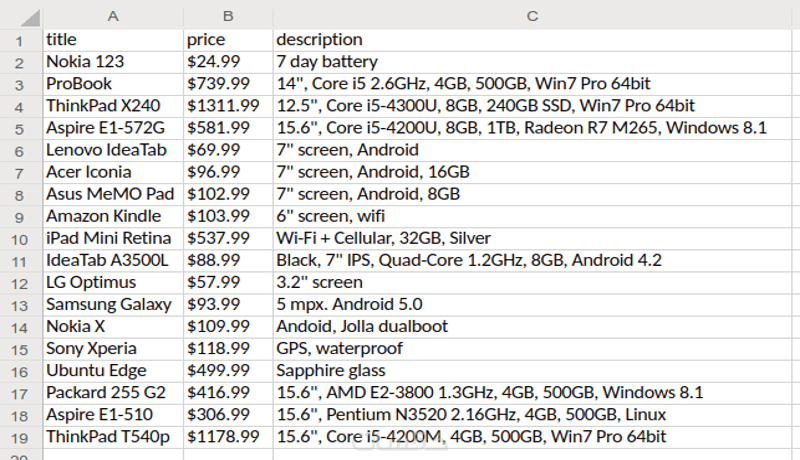800x460 pixels.
Task: Select the ThinkPad X240 title cell
Action: click(x=112, y=106)
